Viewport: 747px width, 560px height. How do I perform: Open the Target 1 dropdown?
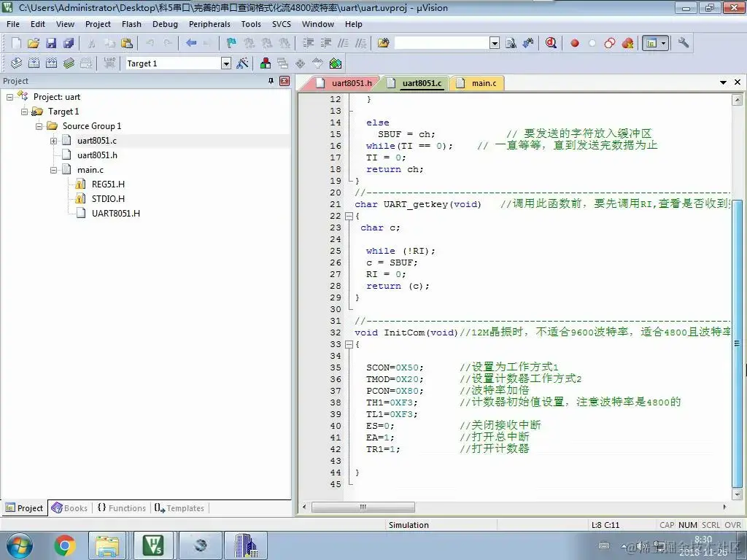click(x=226, y=63)
